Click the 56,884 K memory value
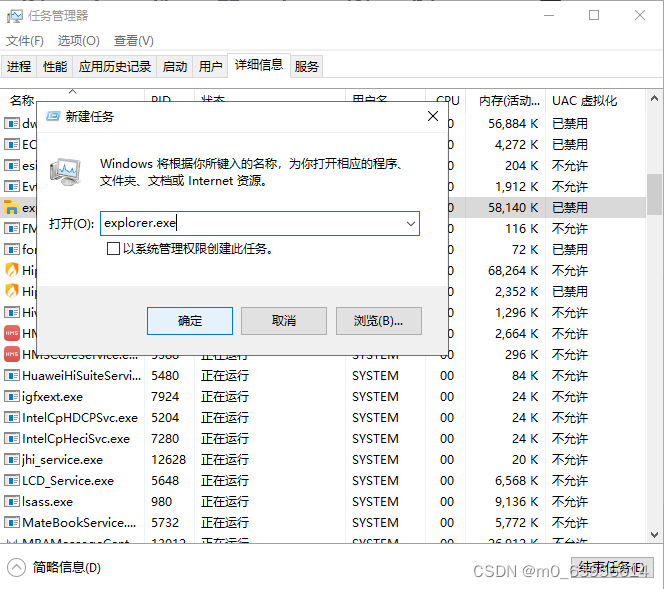The height and width of the screenshot is (589, 664). [513, 124]
